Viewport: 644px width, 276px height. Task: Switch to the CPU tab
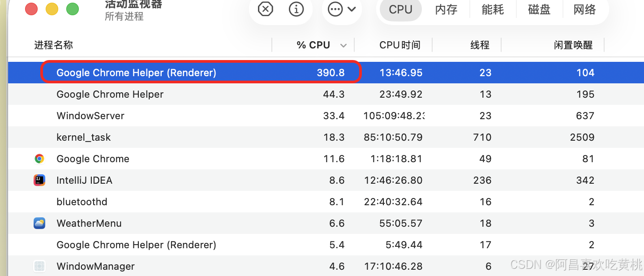(400, 9)
